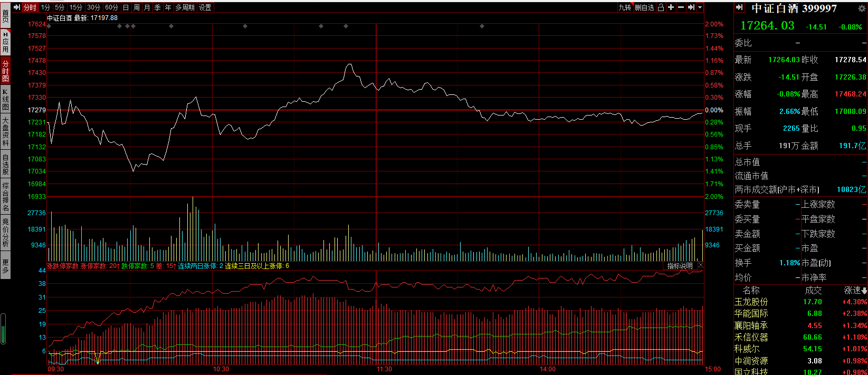Click collapse arrow icon left of 分时
Image resolution: width=868 pixels, height=375 pixels.
pyautogui.click(x=17, y=7)
